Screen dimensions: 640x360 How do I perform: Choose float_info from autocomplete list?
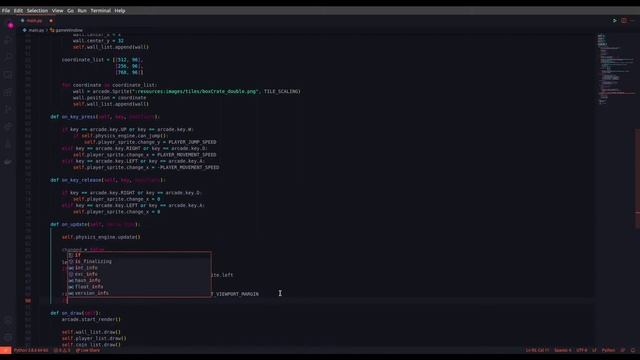(x=139, y=287)
